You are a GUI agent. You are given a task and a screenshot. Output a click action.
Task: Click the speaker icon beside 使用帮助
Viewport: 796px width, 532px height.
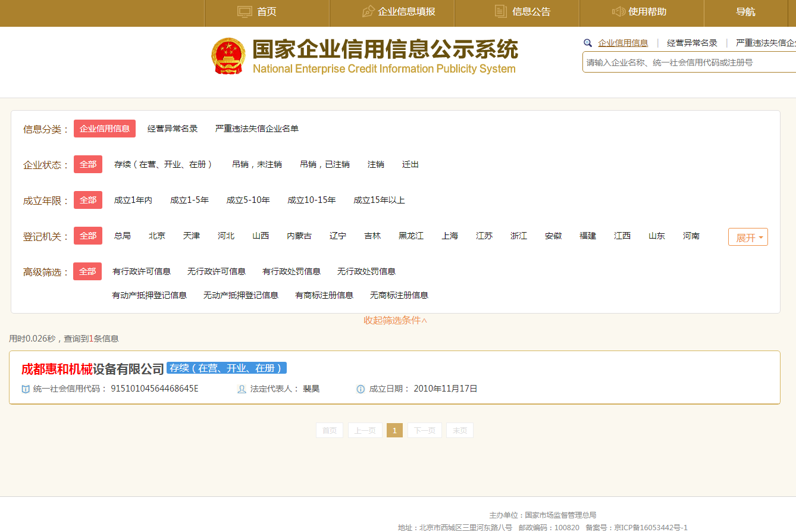618,11
